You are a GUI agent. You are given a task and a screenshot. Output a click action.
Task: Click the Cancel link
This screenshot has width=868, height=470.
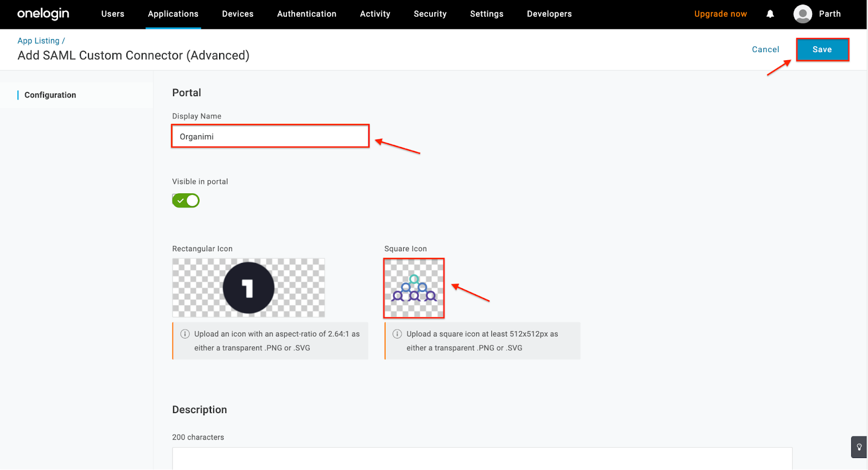click(765, 49)
